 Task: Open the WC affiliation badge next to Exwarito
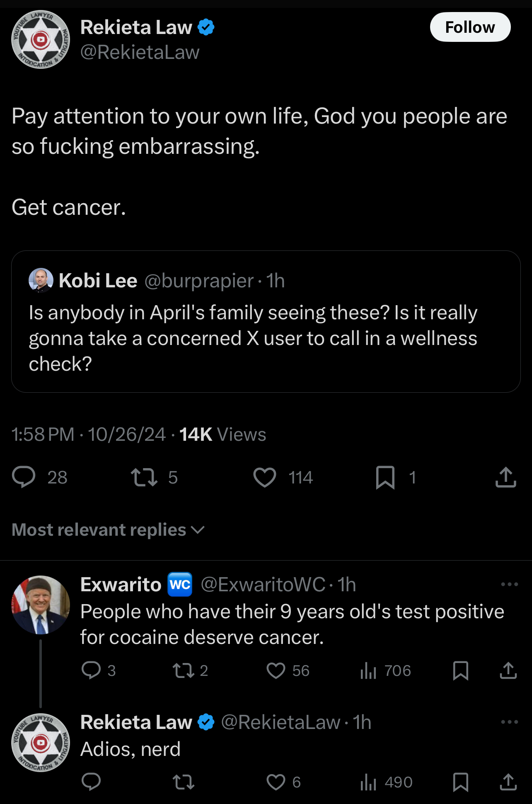(x=180, y=585)
